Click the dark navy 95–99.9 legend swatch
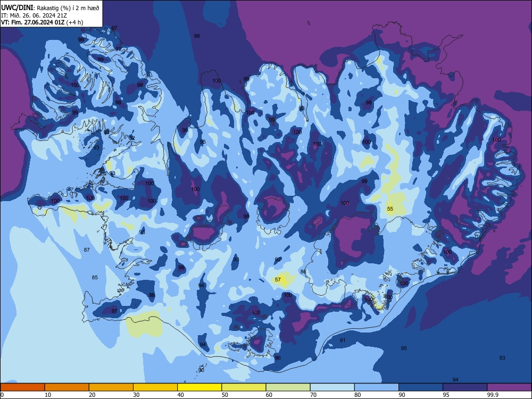 pos(465,387)
